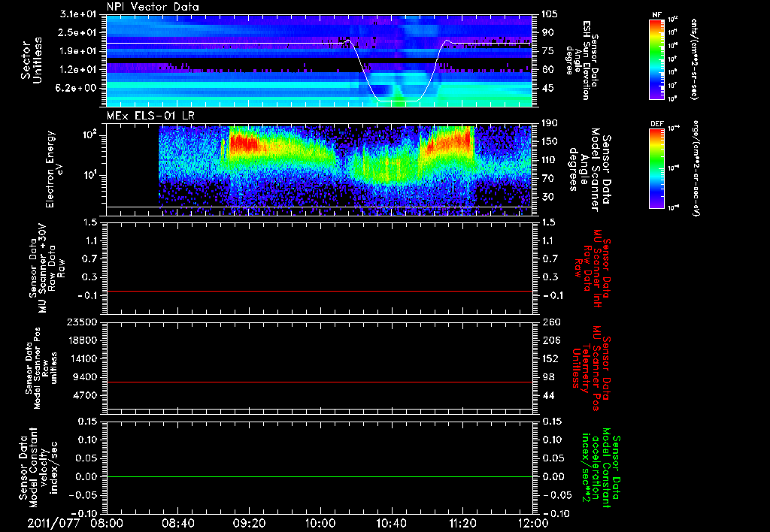The image size is (770, 532).
Task: Click the red 'MU Scanner Pos Telemetry' label
Action: [x=591, y=368]
